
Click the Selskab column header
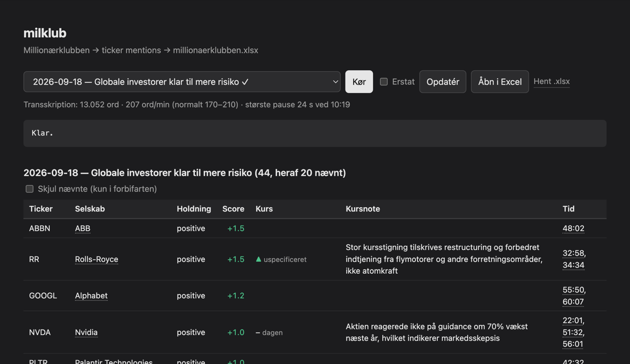[x=90, y=209]
